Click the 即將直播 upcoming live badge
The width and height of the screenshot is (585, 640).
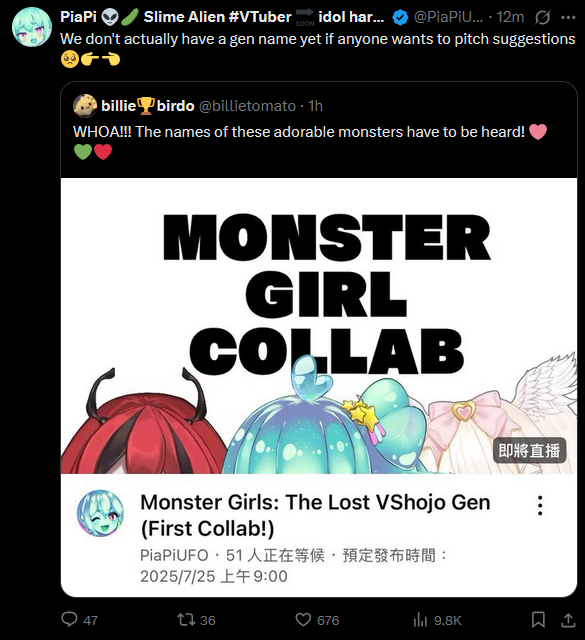tap(529, 451)
